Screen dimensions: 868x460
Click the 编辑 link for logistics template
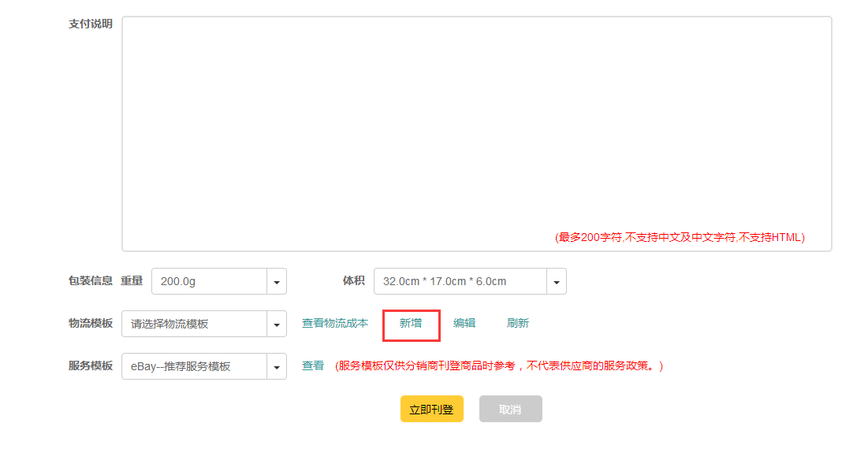(x=464, y=324)
